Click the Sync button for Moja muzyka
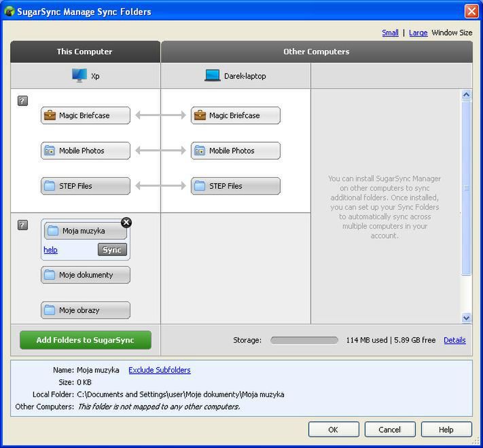 click(112, 250)
